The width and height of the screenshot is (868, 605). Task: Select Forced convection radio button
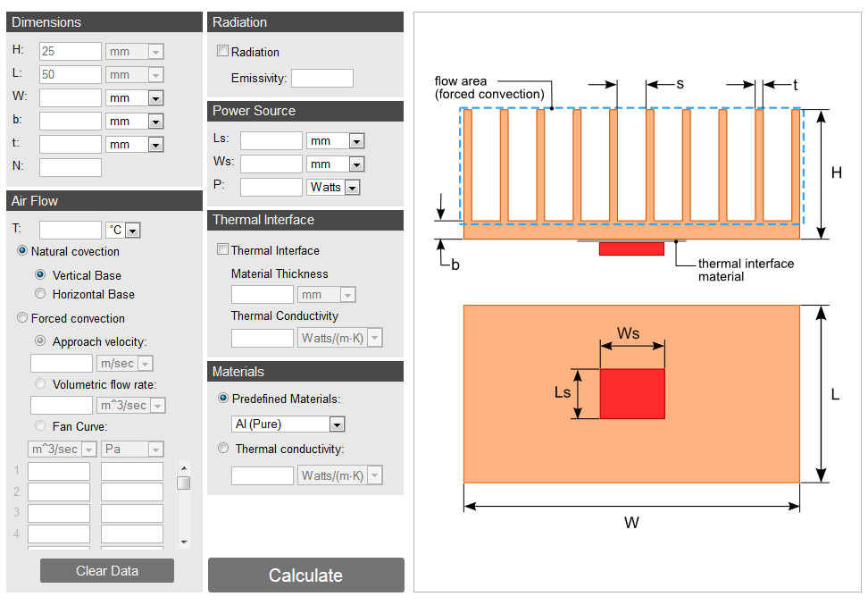click(23, 318)
